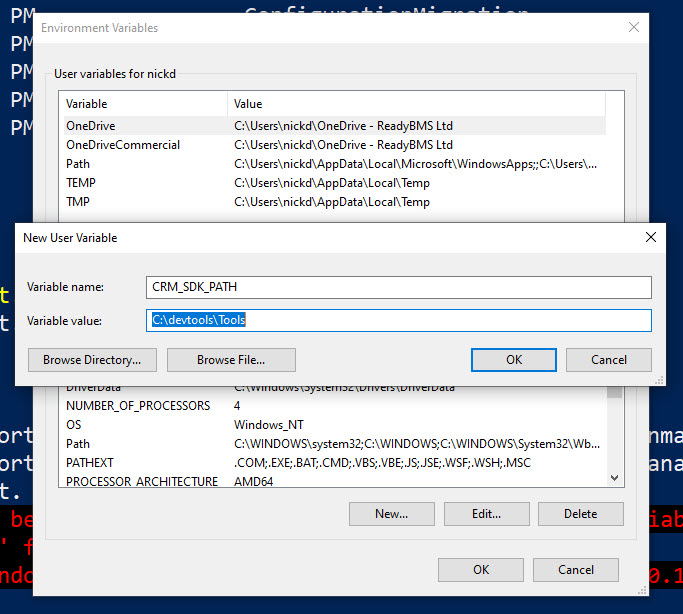Select the PATHEXT system variable row

(x=90, y=463)
